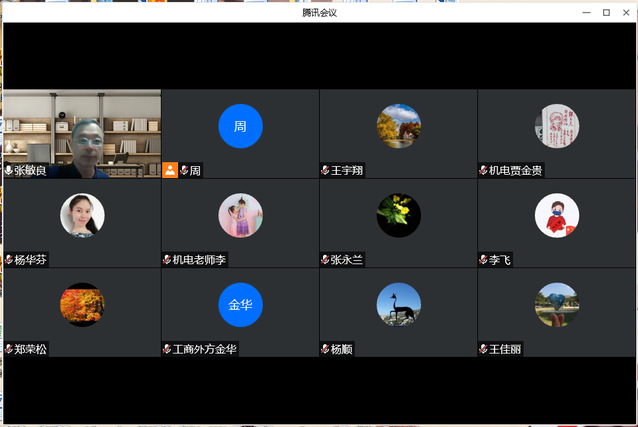Select 杨顺's deer statue avatar

point(398,305)
